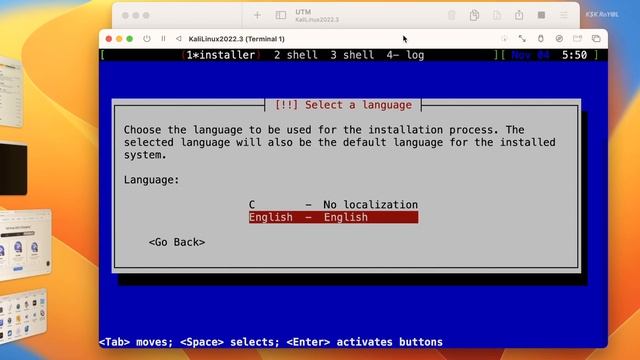Close the KaliLinux terminal window
This screenshot has height=360, width=640.
click(109, 39)
